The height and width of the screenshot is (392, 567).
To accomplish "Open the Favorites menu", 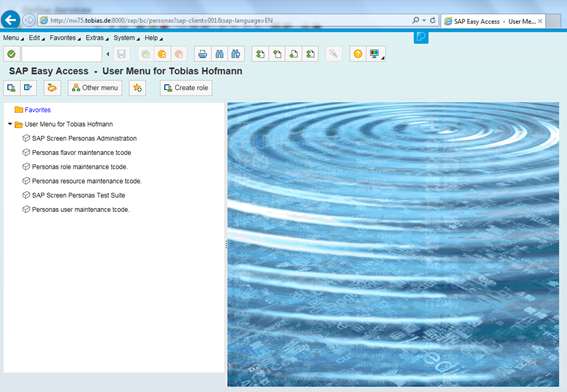I will 65,38.
